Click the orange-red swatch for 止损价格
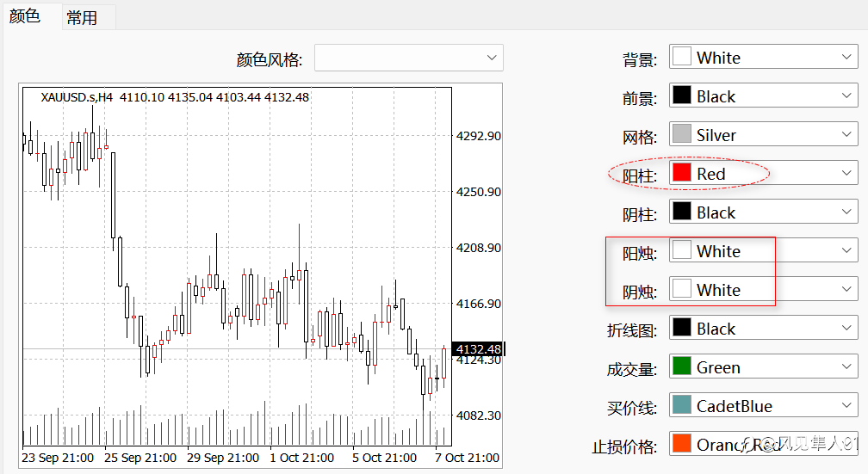This screenshot has height=474, width=868. 681,444
